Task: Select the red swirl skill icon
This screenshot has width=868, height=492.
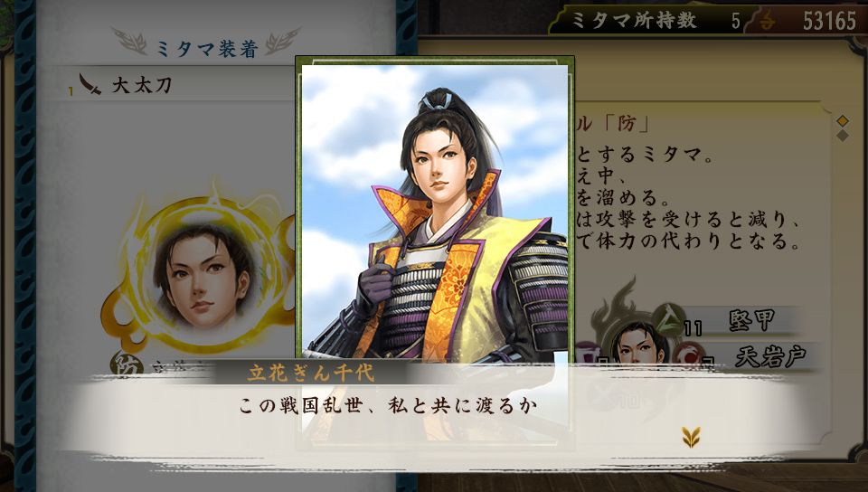Action: [x=688, y=352]
